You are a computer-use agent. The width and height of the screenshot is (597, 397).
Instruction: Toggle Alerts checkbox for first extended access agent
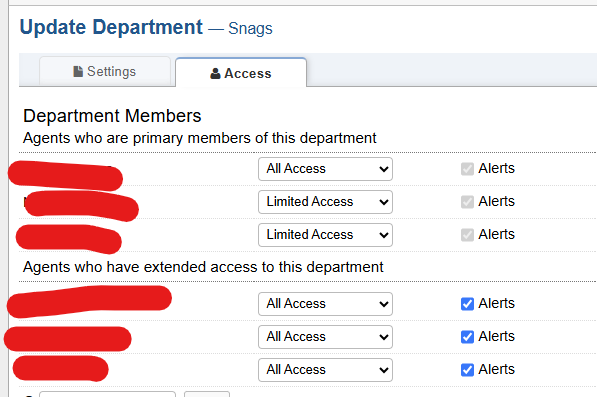click(467, 304)
